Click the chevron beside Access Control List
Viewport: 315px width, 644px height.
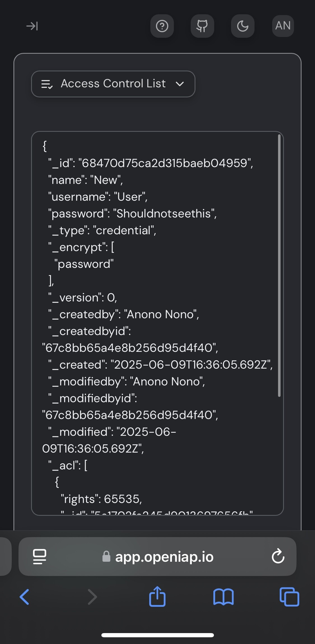179,84
